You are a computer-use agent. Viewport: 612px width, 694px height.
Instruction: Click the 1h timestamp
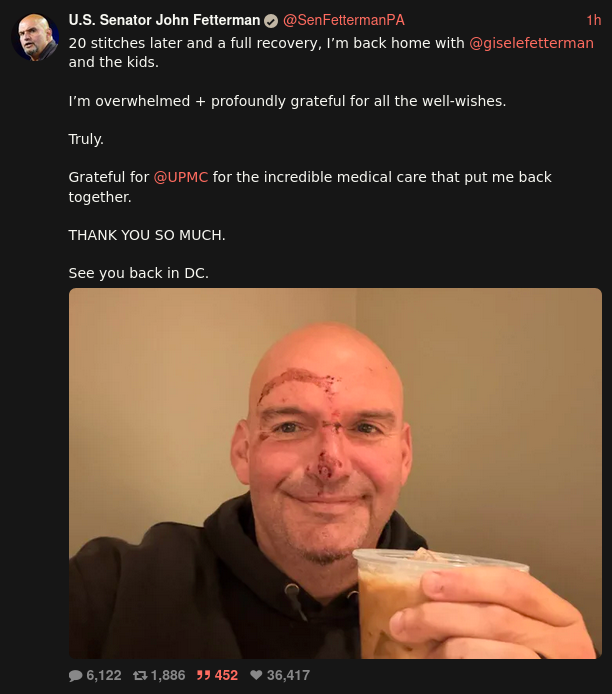593,20
